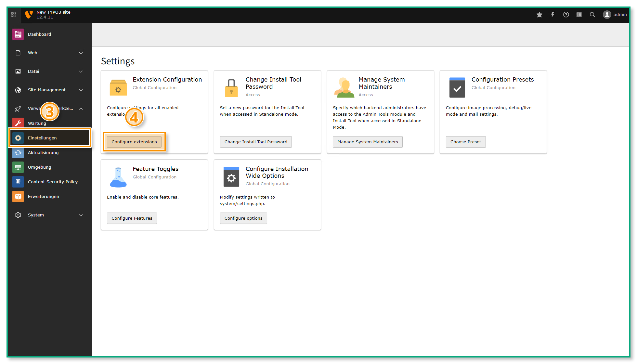Click the Choose Preset button
This screenshot has width=637, height=364.
click(466, 142)
